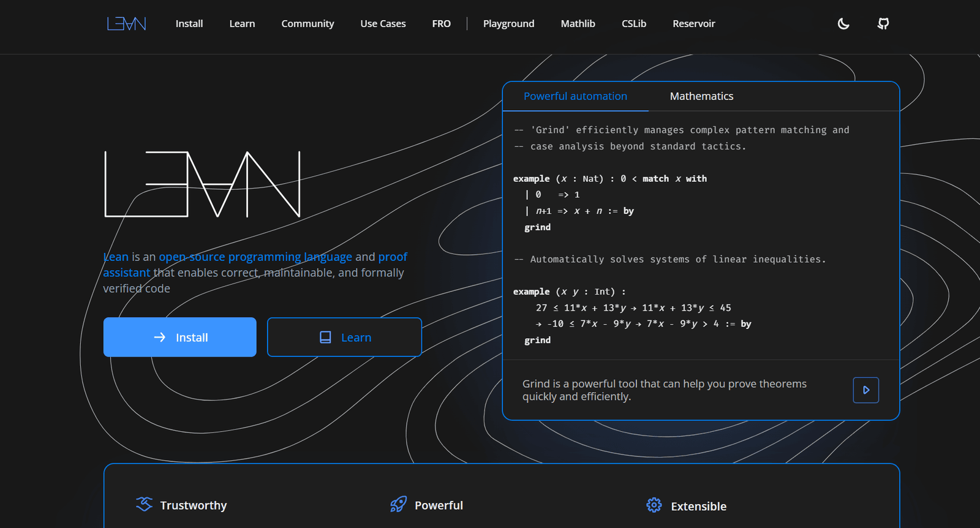Click the blue Install hero button
Screen dimensions: 980x528
pyautogui.click(x=180, y=337)
